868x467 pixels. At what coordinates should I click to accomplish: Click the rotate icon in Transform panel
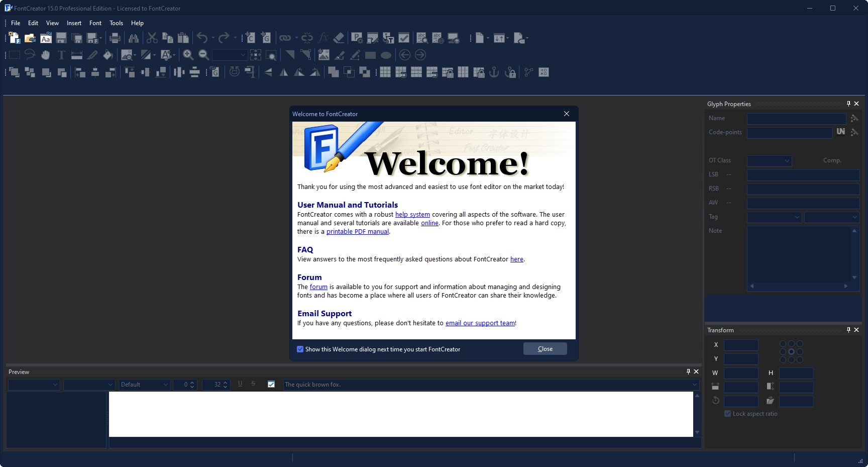point(716,401)
